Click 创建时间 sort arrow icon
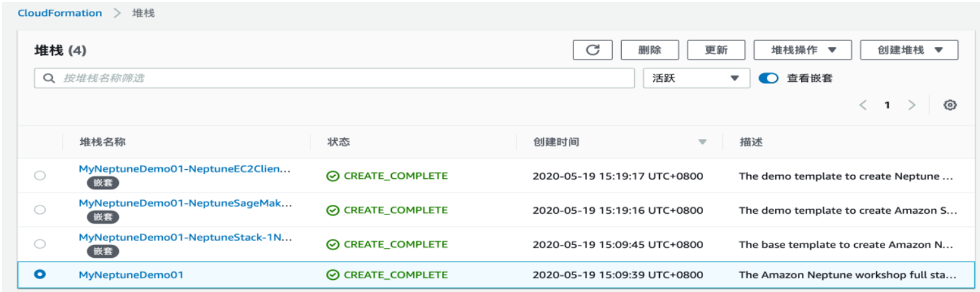The width and height of the screenshot is (980, 292). (x=702, y=142)
